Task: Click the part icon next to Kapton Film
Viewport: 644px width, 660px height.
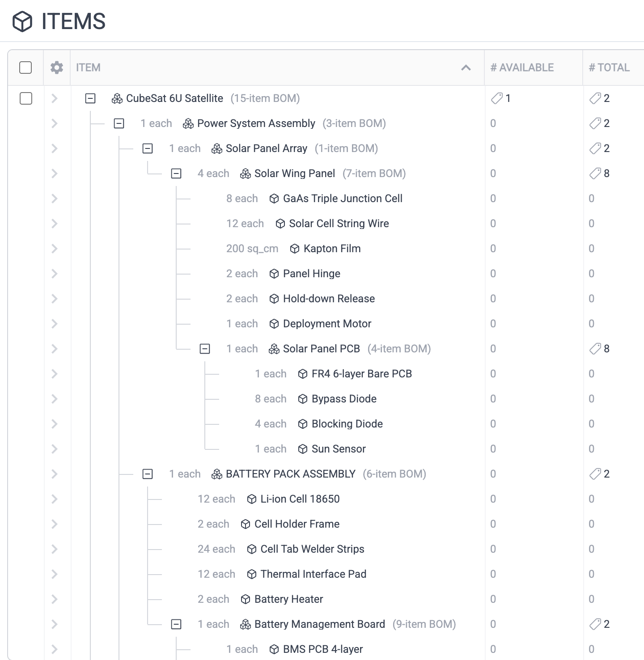Action: coord(295,249)
